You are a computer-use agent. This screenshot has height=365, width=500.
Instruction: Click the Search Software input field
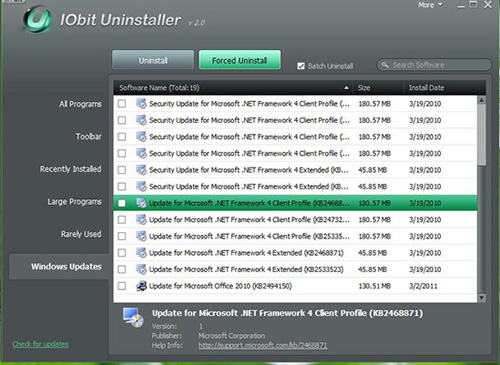pyautogui.click(x=434, y=65)
